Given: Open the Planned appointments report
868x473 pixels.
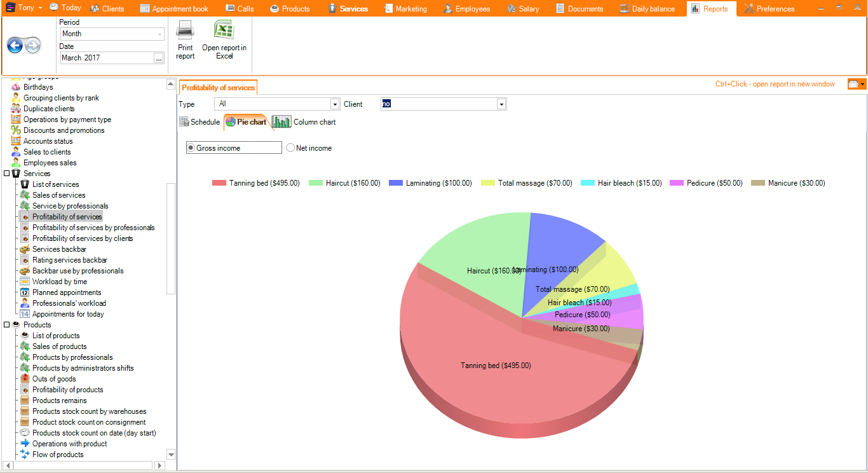Looking at the screenshot, I should click(x=66, y=292).
